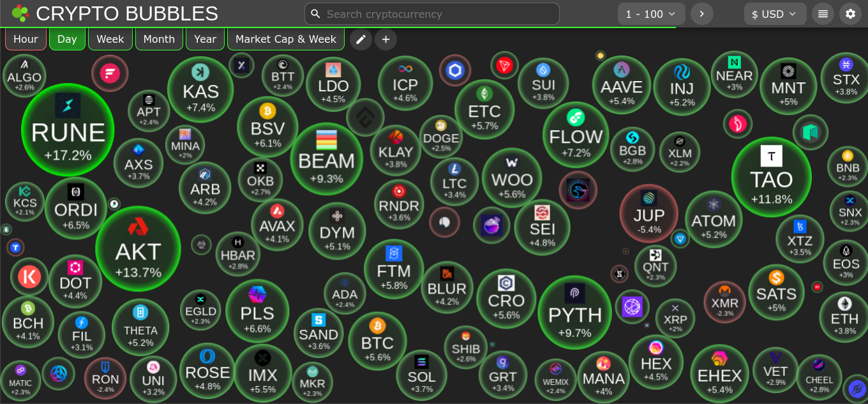868x404 pixels.
Task: Click the Crypto Bubbles logo icon
Action: (x=20, y=13)
